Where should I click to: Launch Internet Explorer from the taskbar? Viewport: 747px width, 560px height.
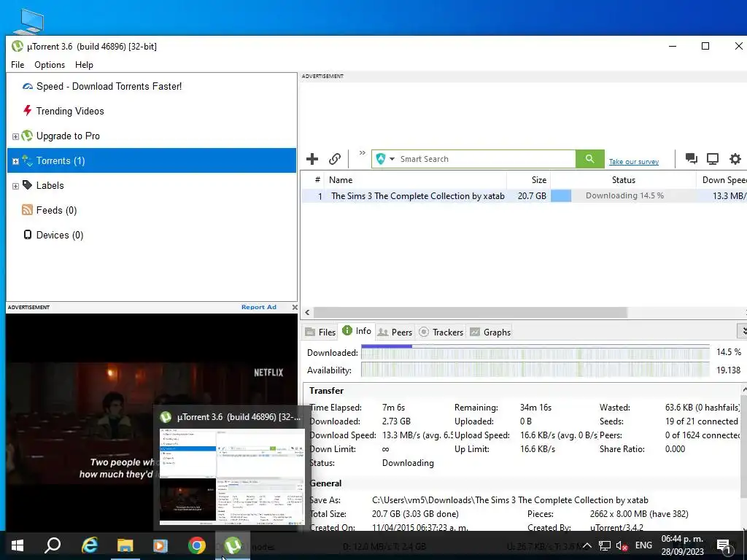[x=89, y=545]
